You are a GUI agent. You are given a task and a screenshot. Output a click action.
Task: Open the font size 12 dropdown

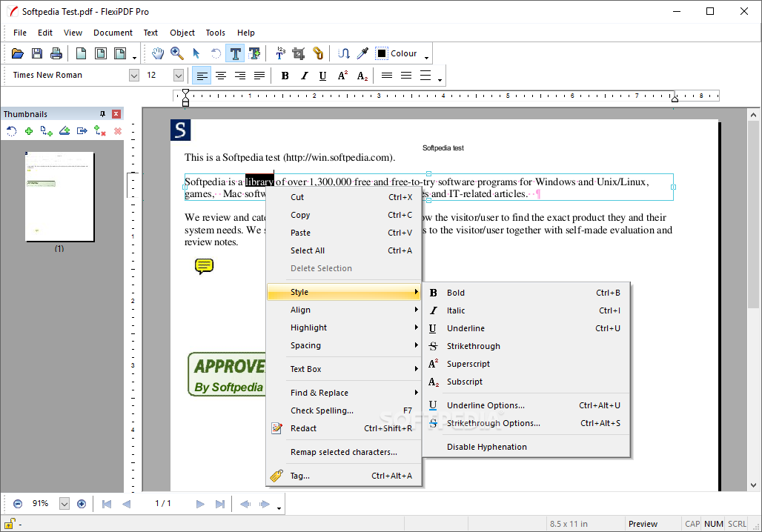click(179, 76)
